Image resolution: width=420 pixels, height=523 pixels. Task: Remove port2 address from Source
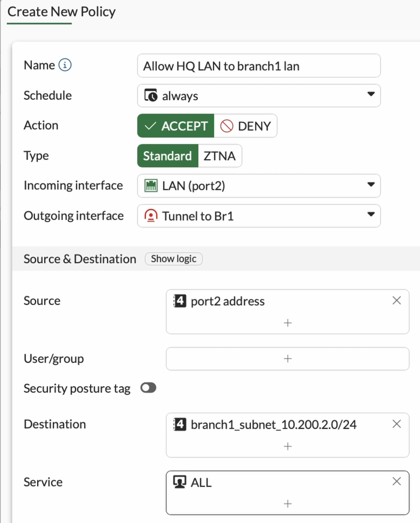[x=396, y=301]
